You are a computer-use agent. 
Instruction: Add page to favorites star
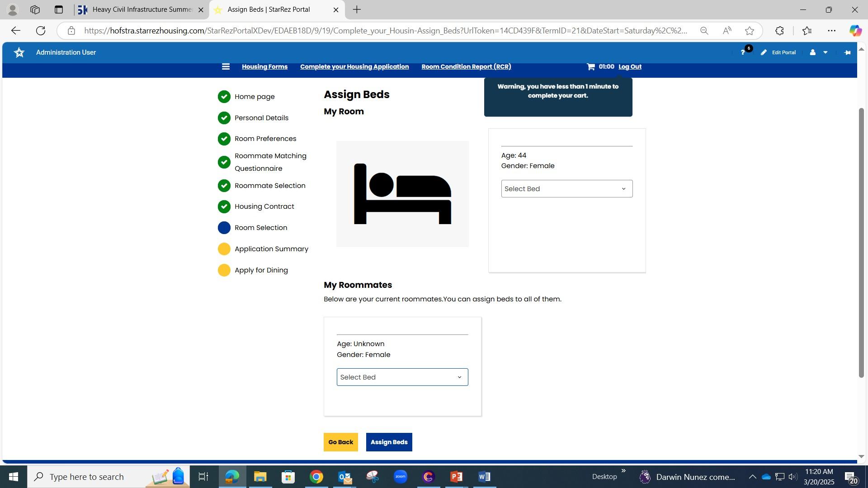[x=750, y=31]
